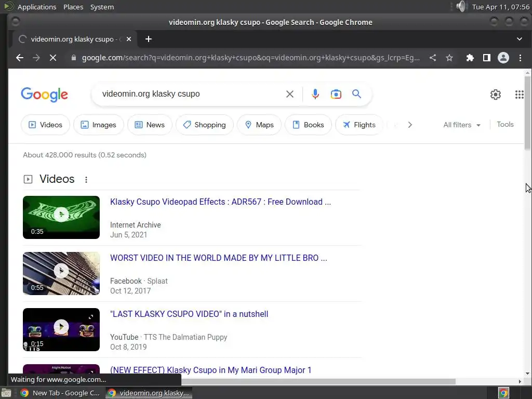Open "LAST KLASKY CSUPO VIDEO" in a nutshell
This screenshot has height=399, width=532.
coord(189,314)
